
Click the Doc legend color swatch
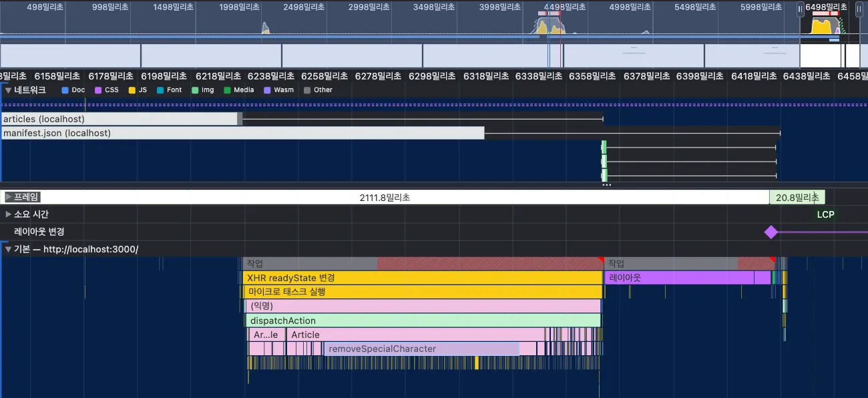click(x=65, y=90)
